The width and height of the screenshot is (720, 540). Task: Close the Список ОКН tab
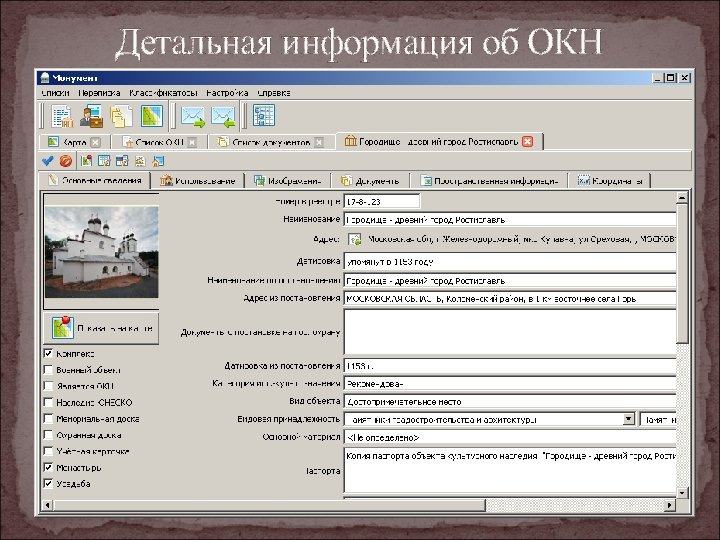click(192, 142)
